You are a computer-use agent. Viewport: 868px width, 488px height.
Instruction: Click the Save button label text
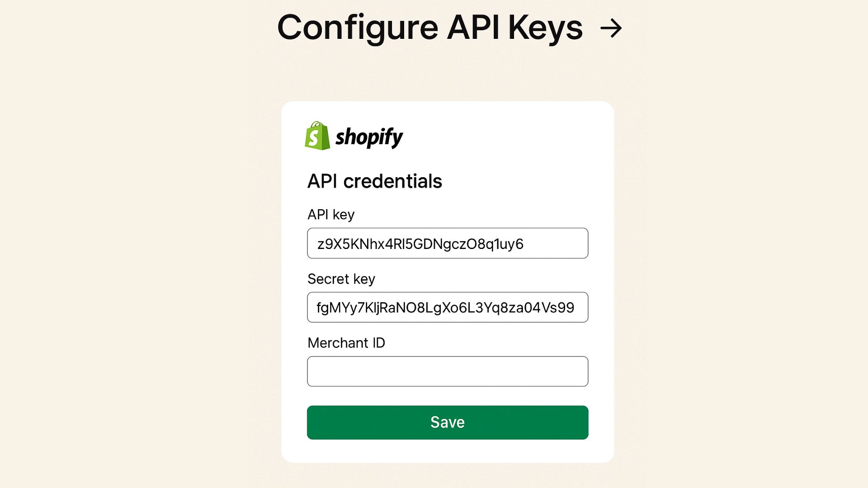(x=447, y=422)
